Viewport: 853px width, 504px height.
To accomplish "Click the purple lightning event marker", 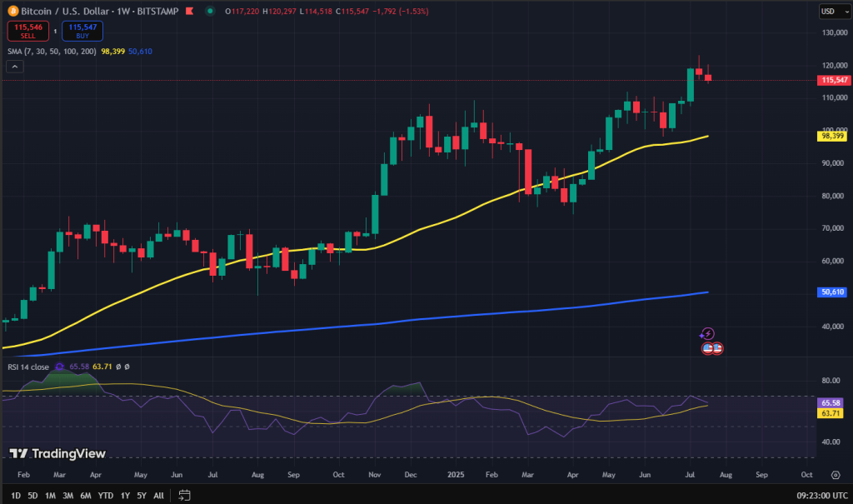I will pos(708,333).
